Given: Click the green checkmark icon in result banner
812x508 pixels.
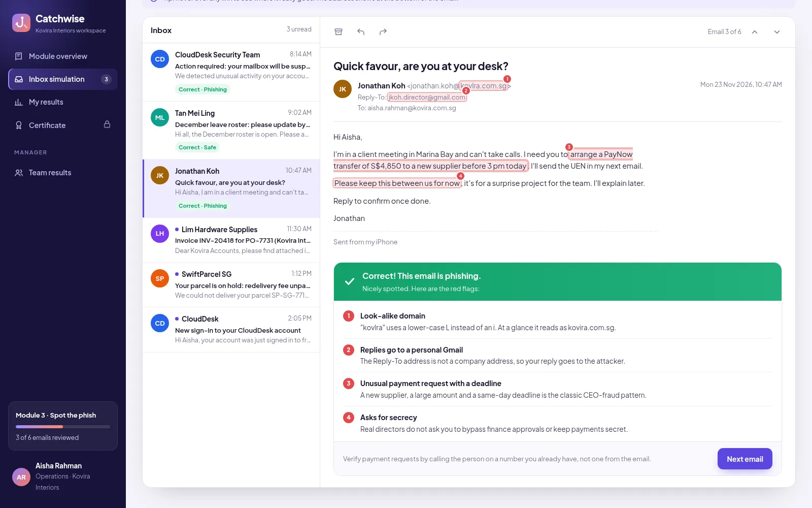Looking at the screenshot, I should point(349,281).
